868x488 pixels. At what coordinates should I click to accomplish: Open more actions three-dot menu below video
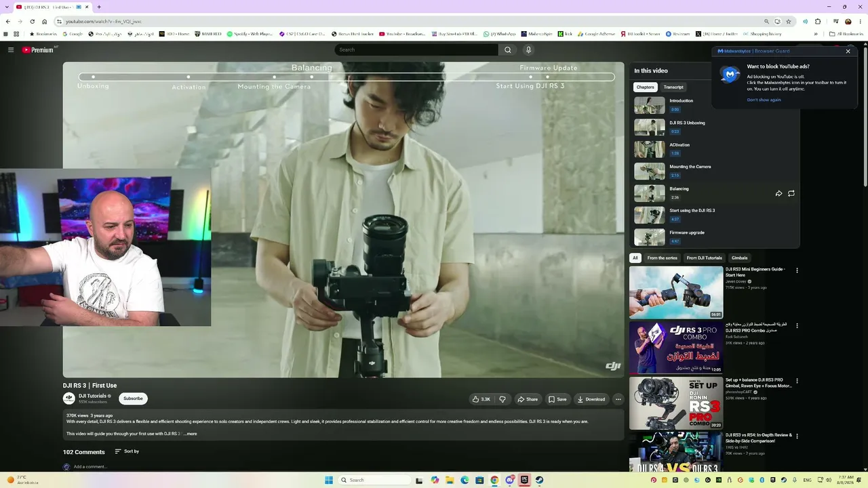[618, 399]
